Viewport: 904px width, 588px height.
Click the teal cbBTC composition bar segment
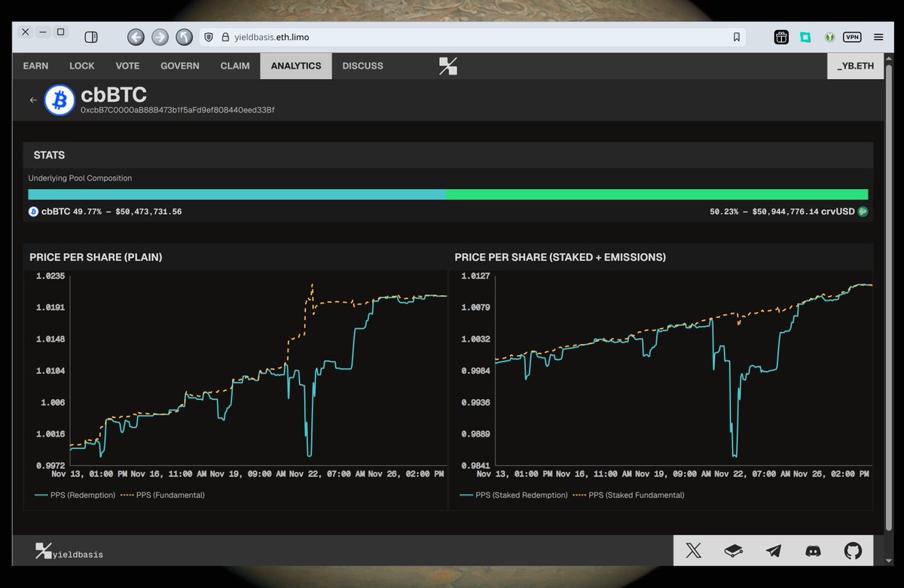pyautogui.click(x=237, y=194)
